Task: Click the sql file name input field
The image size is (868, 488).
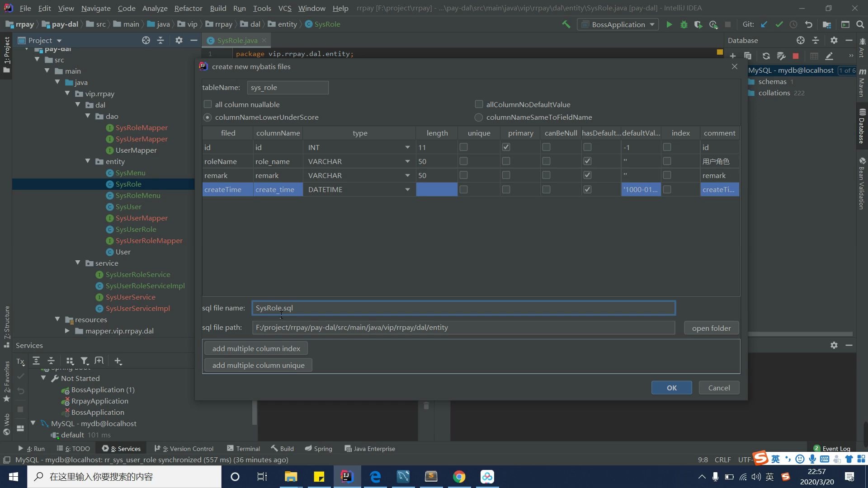Action: pyautogui.click(x=464, y=307)
